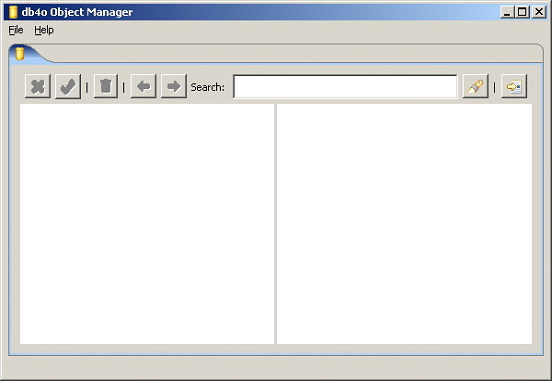Click the cancel X toolbar icon
The width and height of the screenshot is (552, 383).
click(38, 86)
